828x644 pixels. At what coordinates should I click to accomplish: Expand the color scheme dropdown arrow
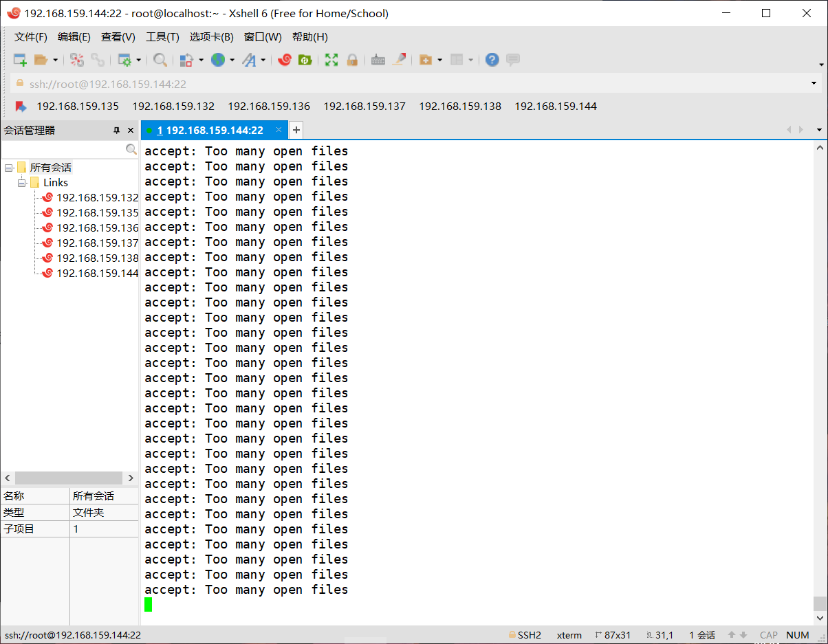coord(201,60)
